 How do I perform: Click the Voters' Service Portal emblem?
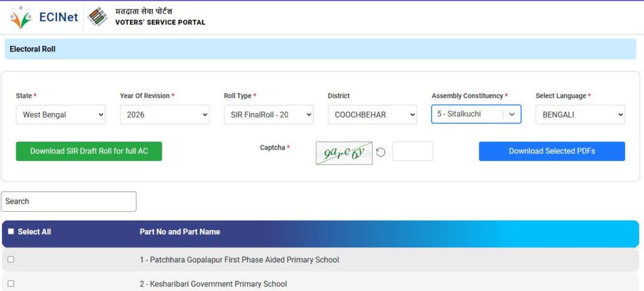click(x=97, y=17)
